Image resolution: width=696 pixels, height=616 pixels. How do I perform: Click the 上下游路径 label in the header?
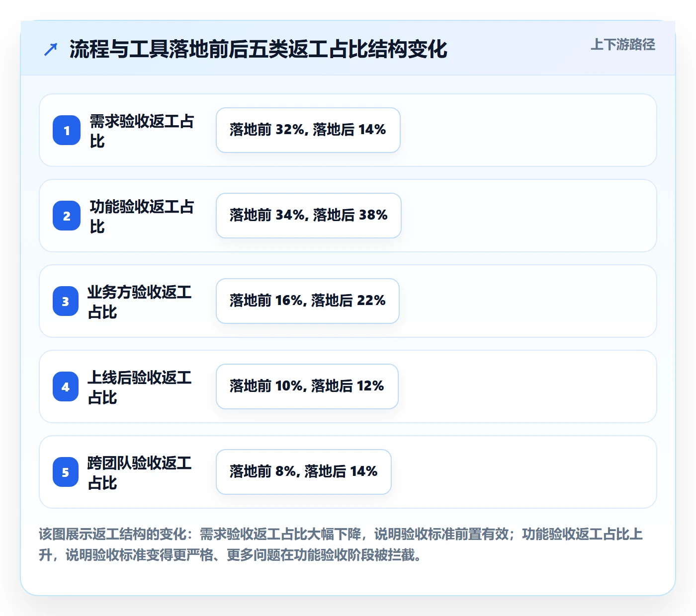point(623,45)
